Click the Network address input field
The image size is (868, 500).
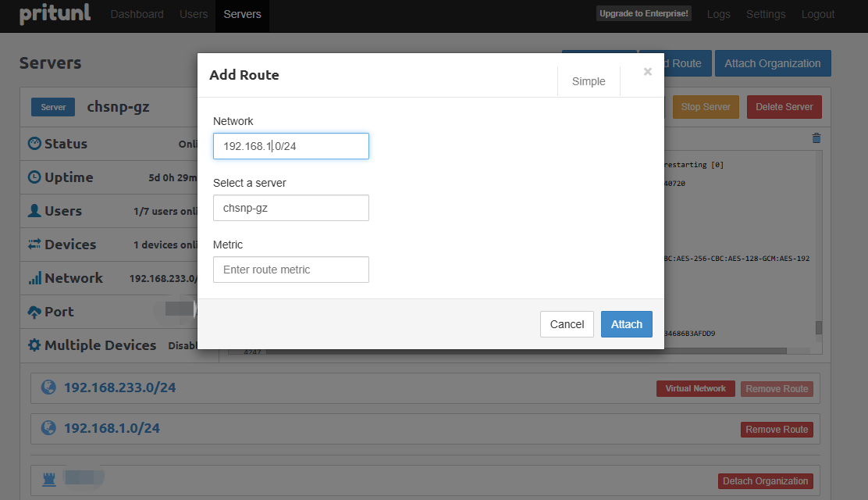(x=290, y=146)
